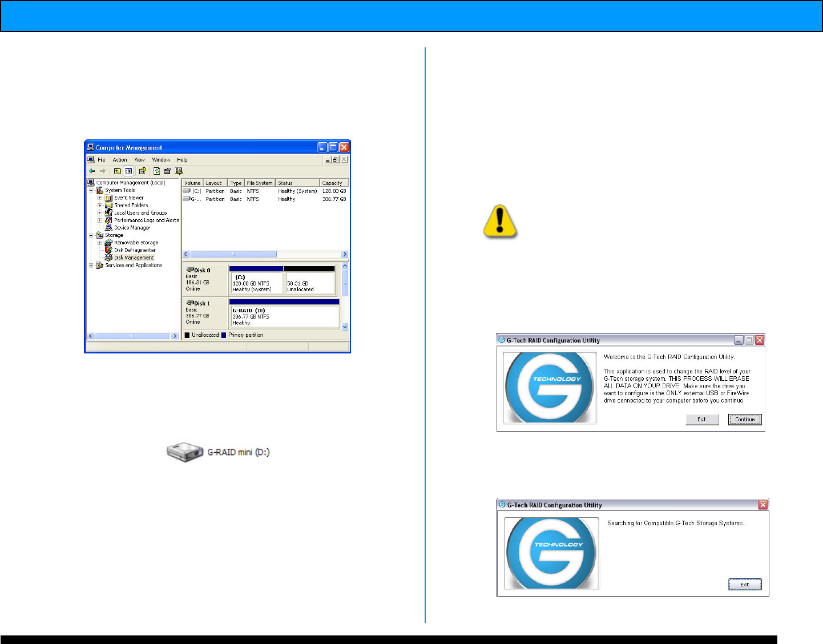823x644 pixels.
Task: Select the G-RAID (D:) partition block
Action: (284, 313)
